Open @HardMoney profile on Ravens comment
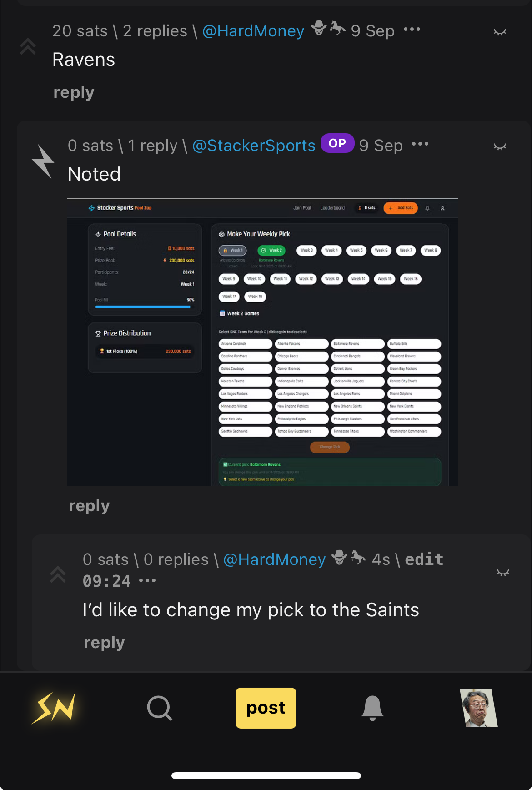The height and width of the screenshot is (790, 532). tap(253, 31)
